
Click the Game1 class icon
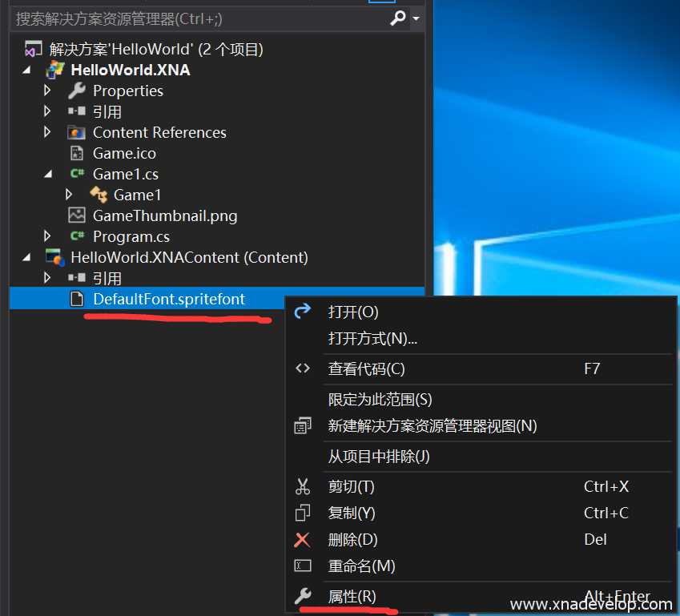pyautogui.click(x=99, y=195)
